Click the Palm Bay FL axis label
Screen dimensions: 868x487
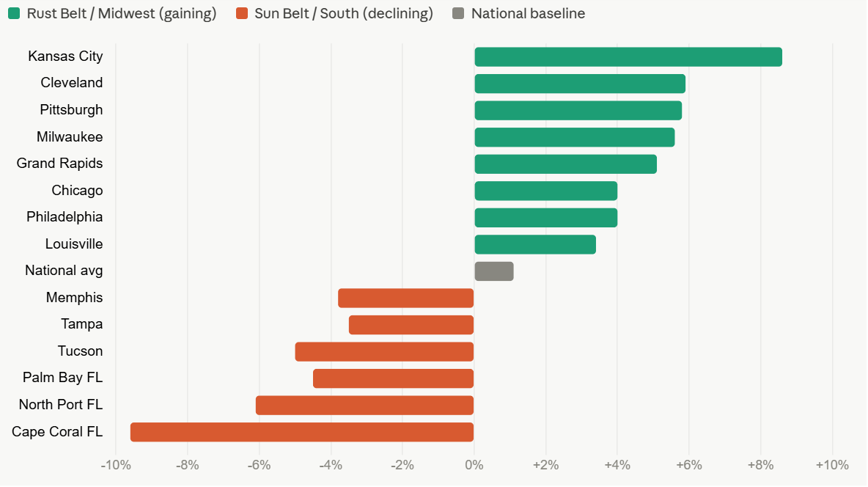[x=62, y=377]
